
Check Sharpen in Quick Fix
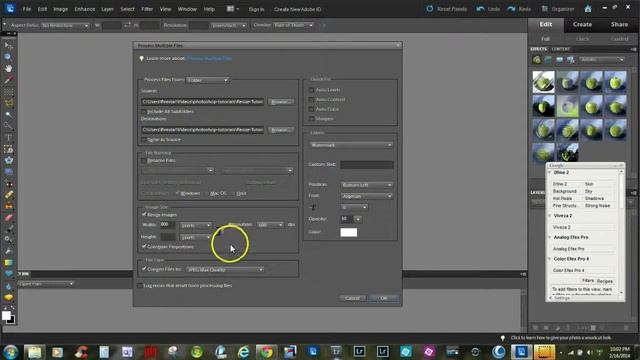pos(311,119)
